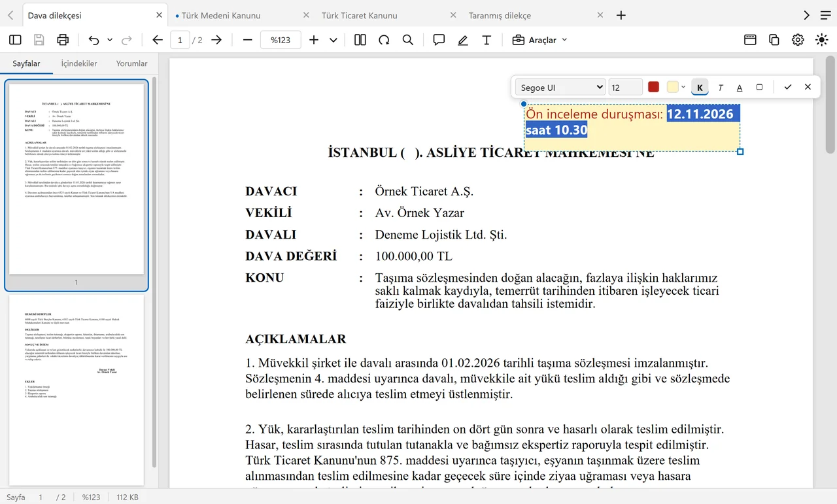This screenshot has width=837, height=504.
Task: Open the zoom presets dropdown
Action: pos(333,40)
